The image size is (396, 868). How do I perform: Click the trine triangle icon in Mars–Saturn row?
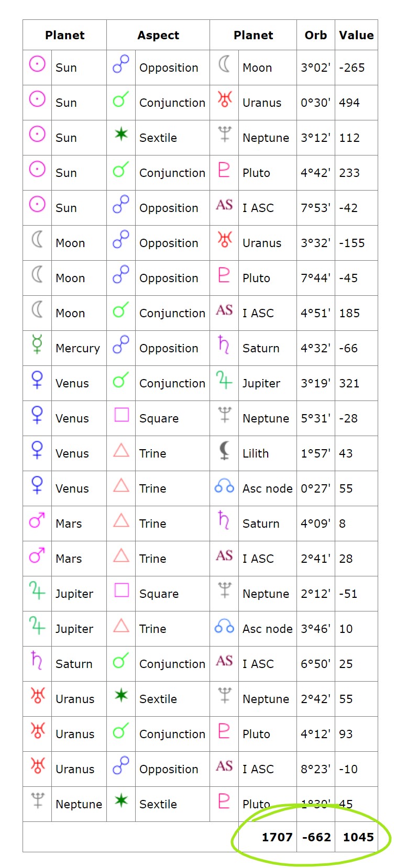(x=121, y=520)
